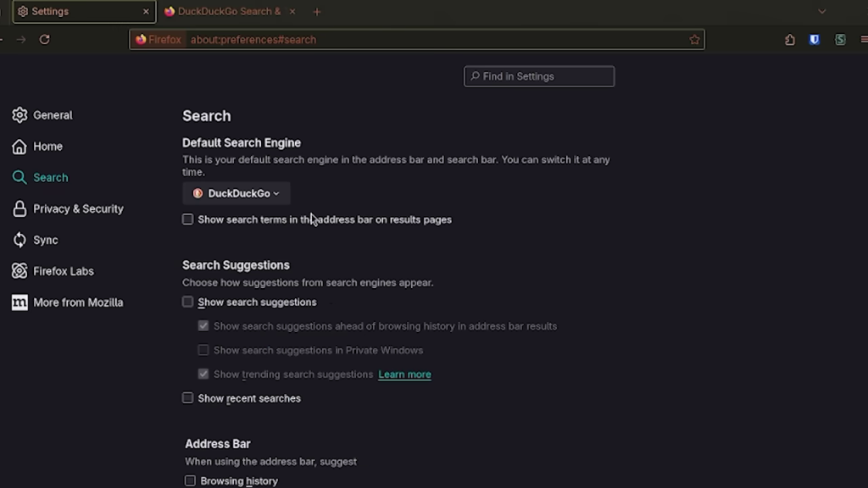868x488 pixels.
Task: Toggle Show trending search suggestions
Action: [203, 374]
